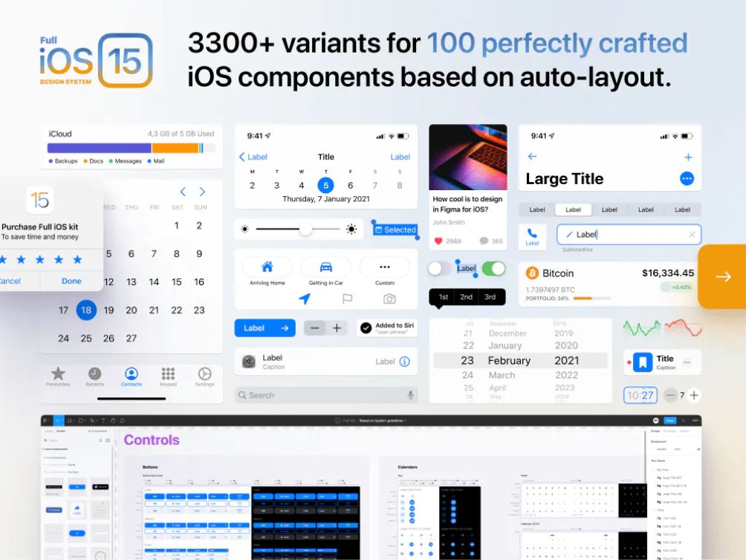746x560 pixels.
Task: Open the Settings gear tab
Action: [204, 374]
